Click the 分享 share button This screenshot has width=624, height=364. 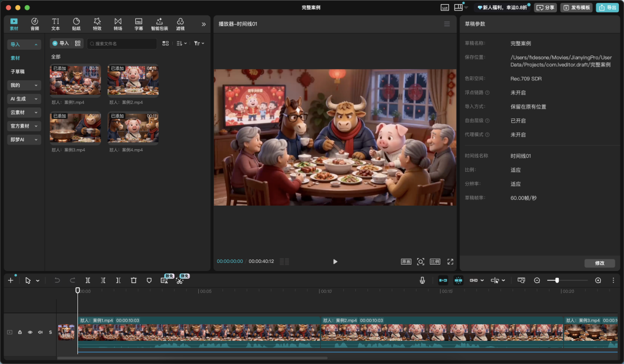[x=545, y=8]
